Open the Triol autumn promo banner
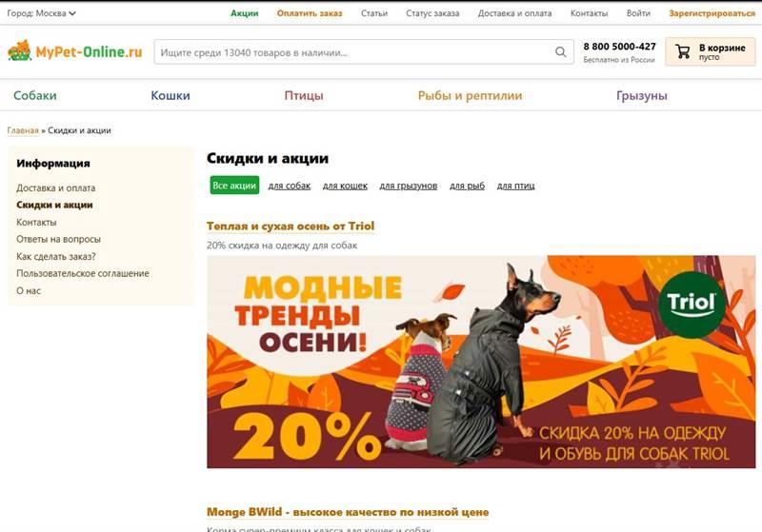Screen dimensions: 762x532 click(x=481, y=362)
